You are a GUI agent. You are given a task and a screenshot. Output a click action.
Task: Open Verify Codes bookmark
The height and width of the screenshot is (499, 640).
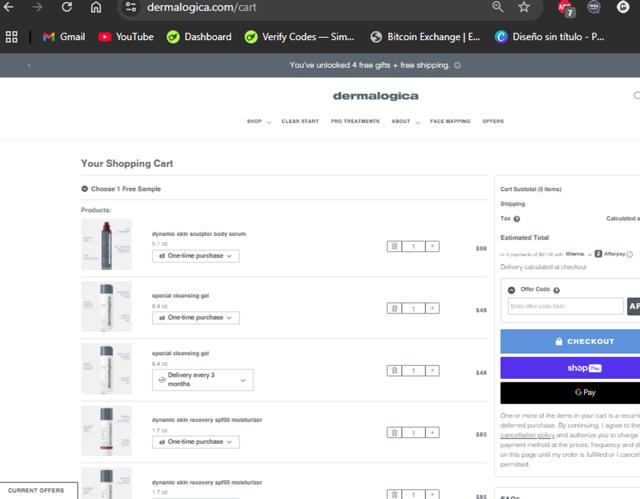click(299, 37)
